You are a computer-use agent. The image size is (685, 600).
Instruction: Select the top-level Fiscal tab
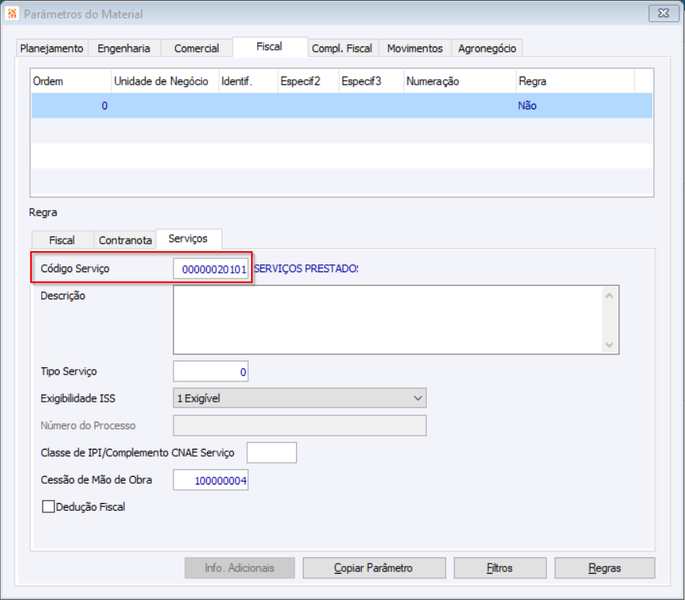click(x=270, y=47)
